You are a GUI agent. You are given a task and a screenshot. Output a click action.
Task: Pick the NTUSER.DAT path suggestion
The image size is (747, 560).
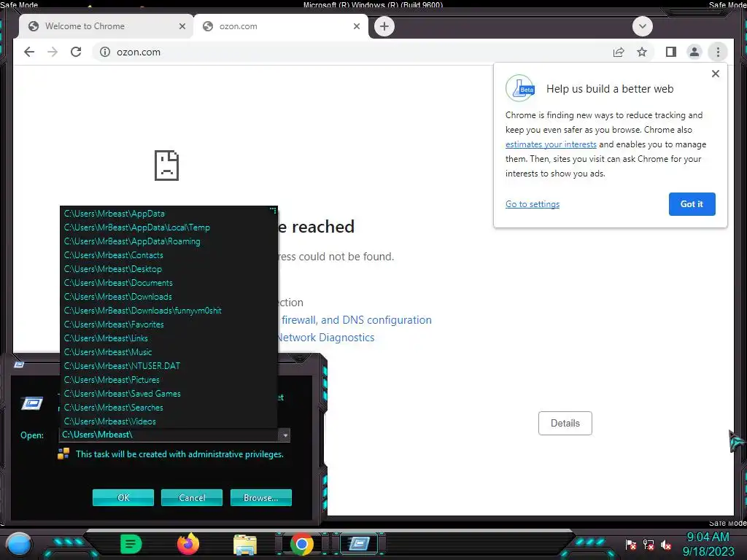point(169,365)
